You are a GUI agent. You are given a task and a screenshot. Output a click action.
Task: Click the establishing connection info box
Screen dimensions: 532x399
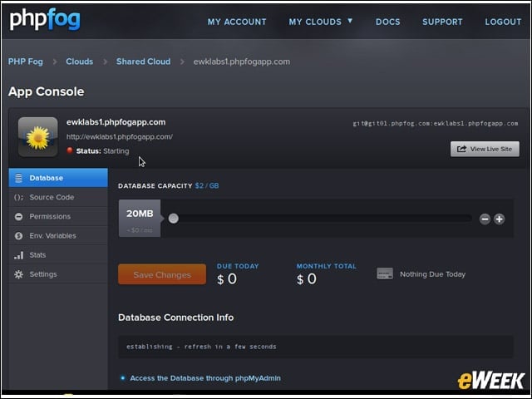316,347
